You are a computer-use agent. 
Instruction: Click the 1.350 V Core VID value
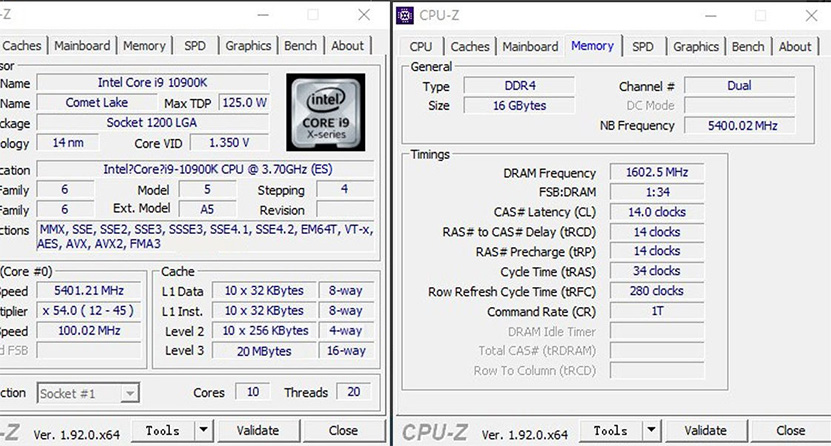229,142
